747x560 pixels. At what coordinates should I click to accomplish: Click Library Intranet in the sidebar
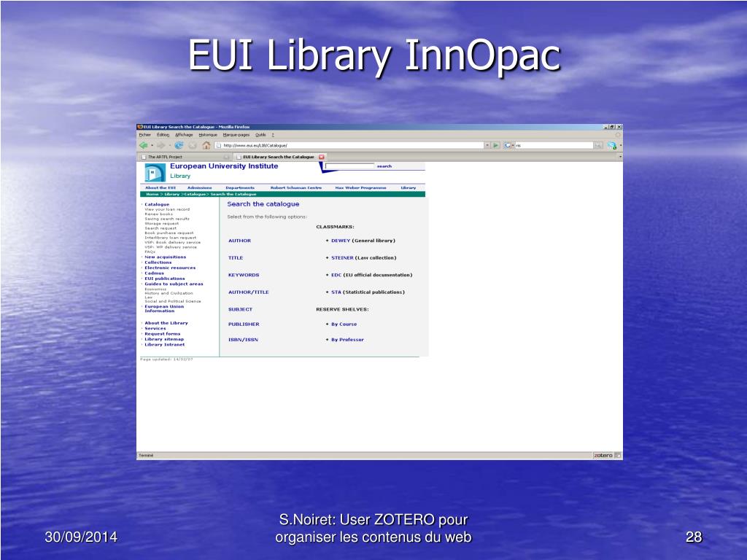click(165, 344)
